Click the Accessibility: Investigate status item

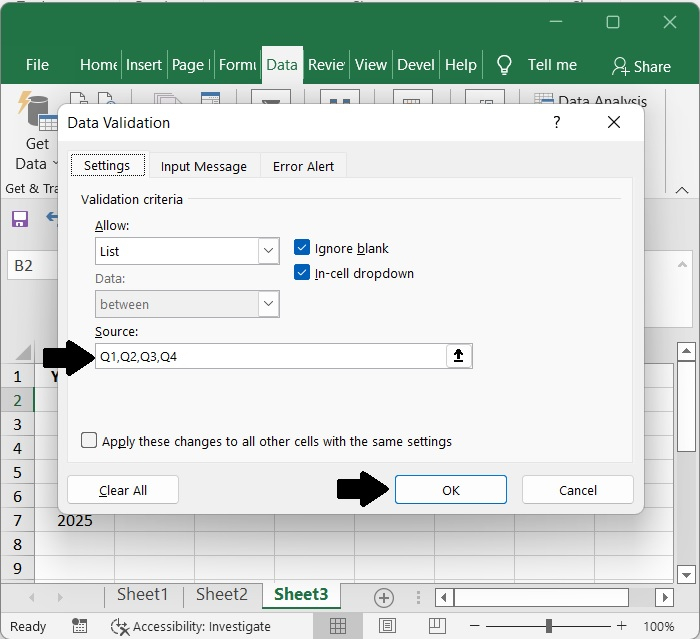(191, 626)
